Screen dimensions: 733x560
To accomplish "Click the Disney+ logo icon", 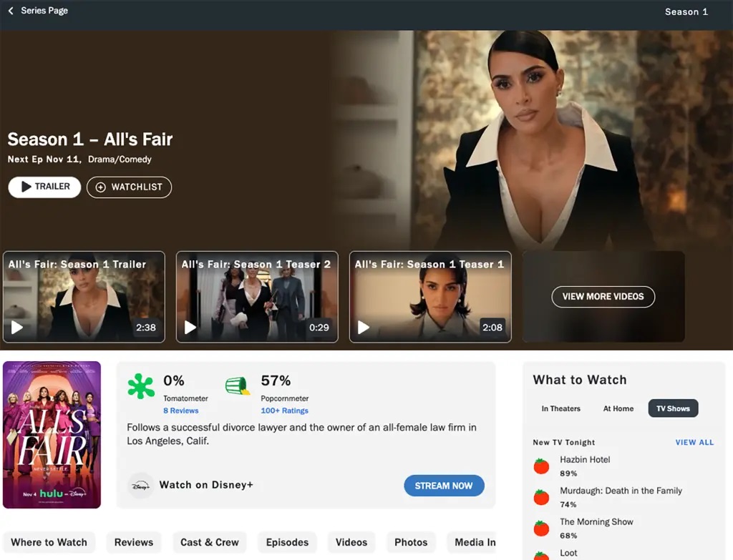I will [140, 485].
